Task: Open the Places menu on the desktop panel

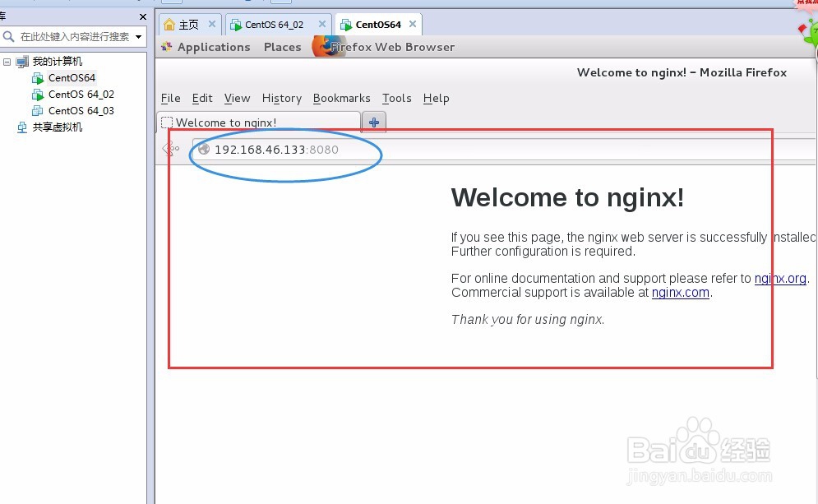Action: pos(282,47)
